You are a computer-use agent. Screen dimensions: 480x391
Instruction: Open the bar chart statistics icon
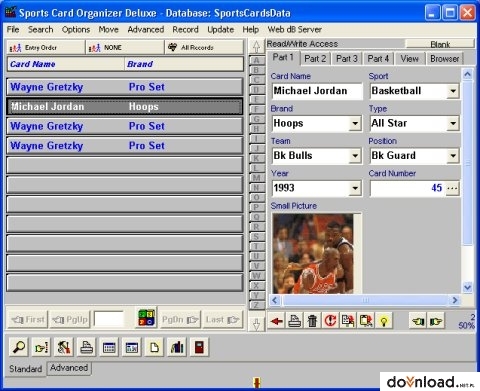(177, 347)
